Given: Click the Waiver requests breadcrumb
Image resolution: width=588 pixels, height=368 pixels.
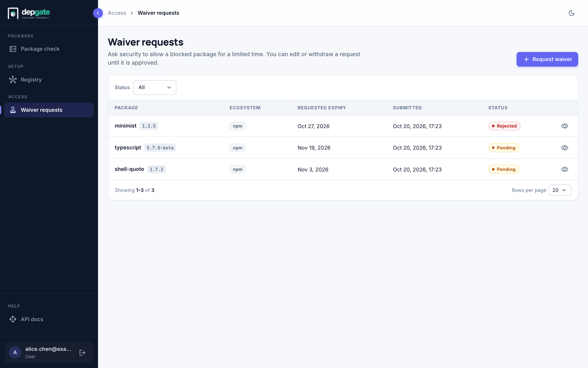Looking at the screenshot, I should (158, 13).
